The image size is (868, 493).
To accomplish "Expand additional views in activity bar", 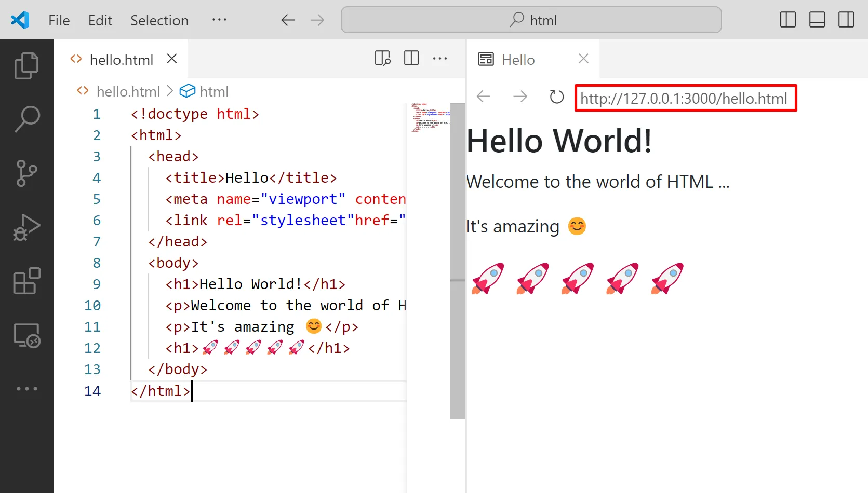I will click(x=26, y=389).
